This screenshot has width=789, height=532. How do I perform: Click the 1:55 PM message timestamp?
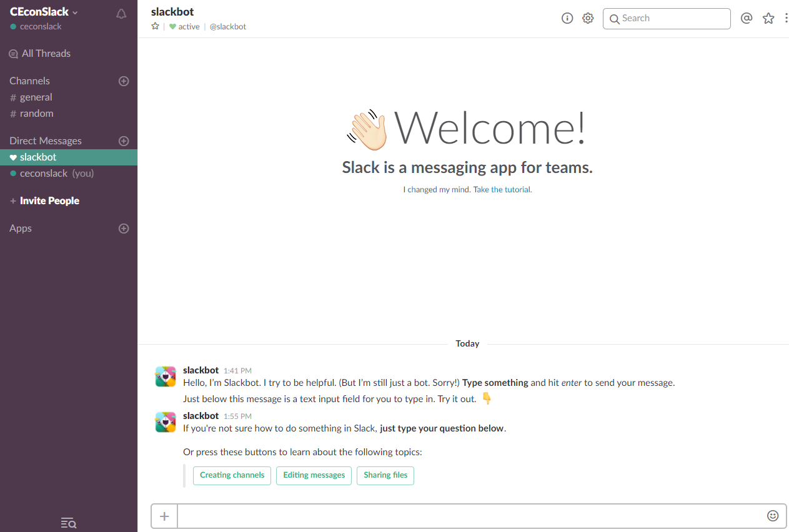point(237,416)
